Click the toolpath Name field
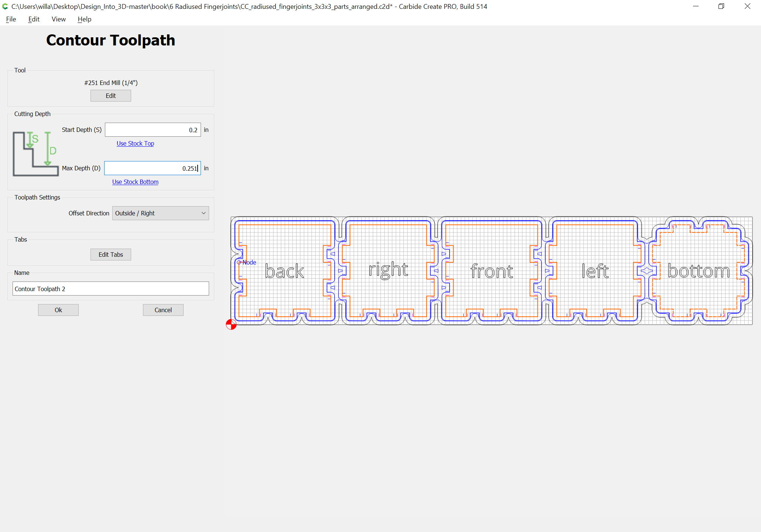761x532 pixels. (x=111, y=289)
